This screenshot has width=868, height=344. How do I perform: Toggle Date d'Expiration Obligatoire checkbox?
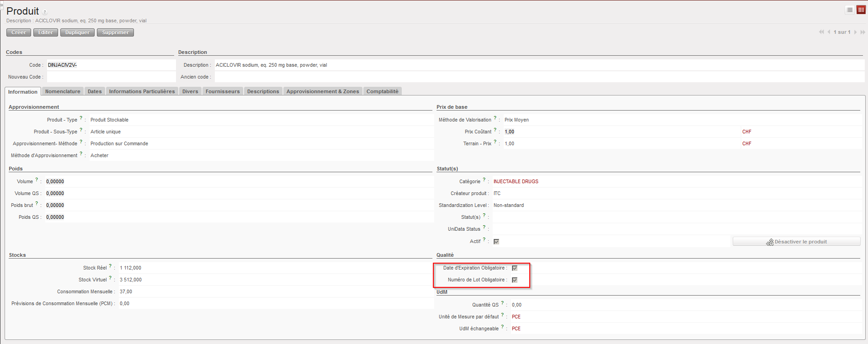[x=515, y=268]
